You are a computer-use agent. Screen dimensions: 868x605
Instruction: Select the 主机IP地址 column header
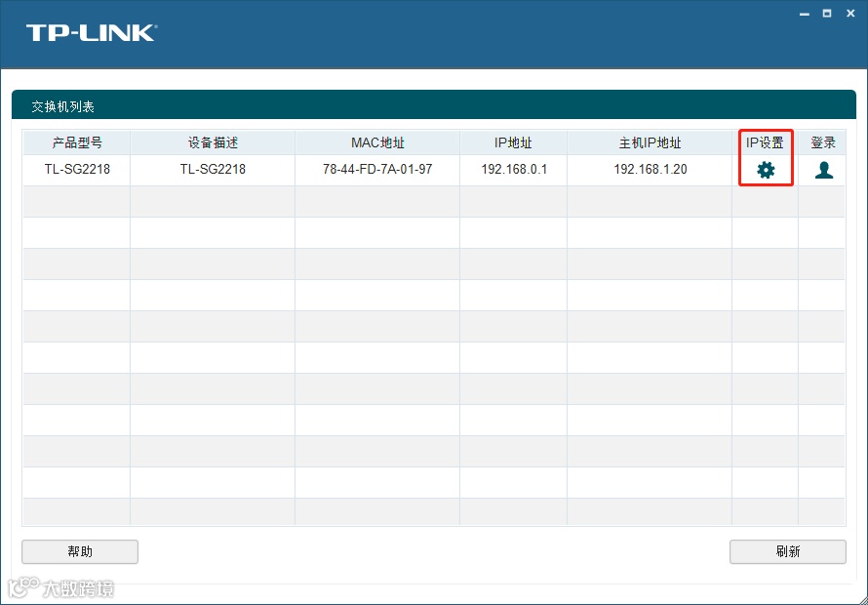tap(650, 142)
